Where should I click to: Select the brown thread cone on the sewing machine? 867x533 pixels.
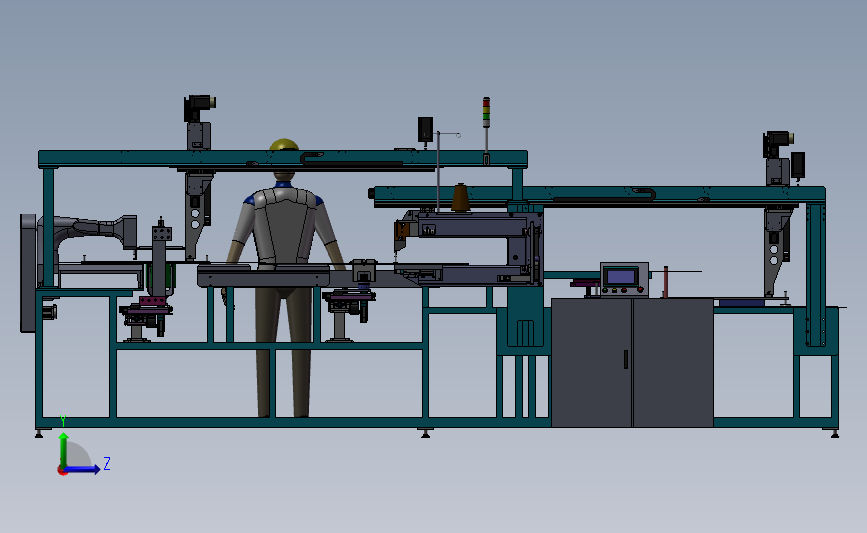(460, 197)
